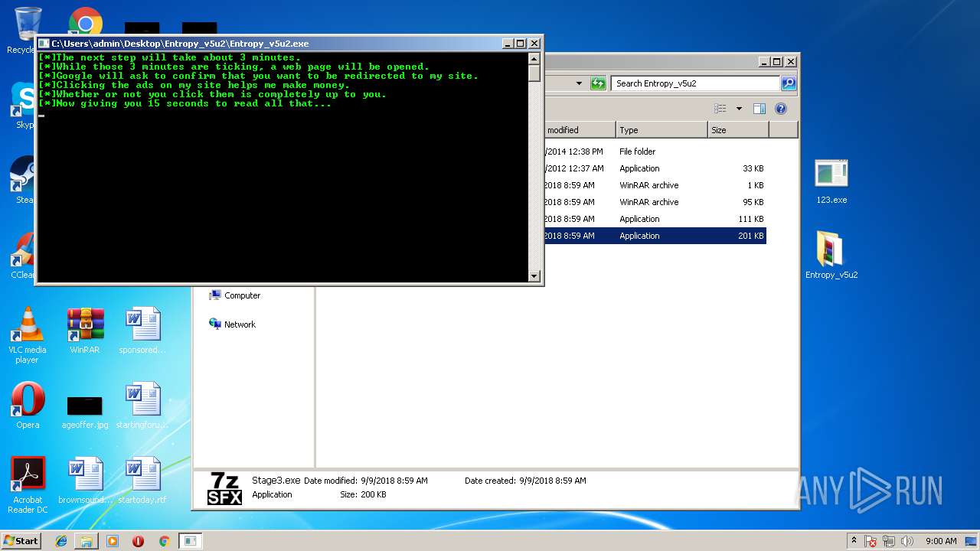The height and width of the screenshot is (551, 980).
Task: Select the File folder row
Action: coord(655,152)
